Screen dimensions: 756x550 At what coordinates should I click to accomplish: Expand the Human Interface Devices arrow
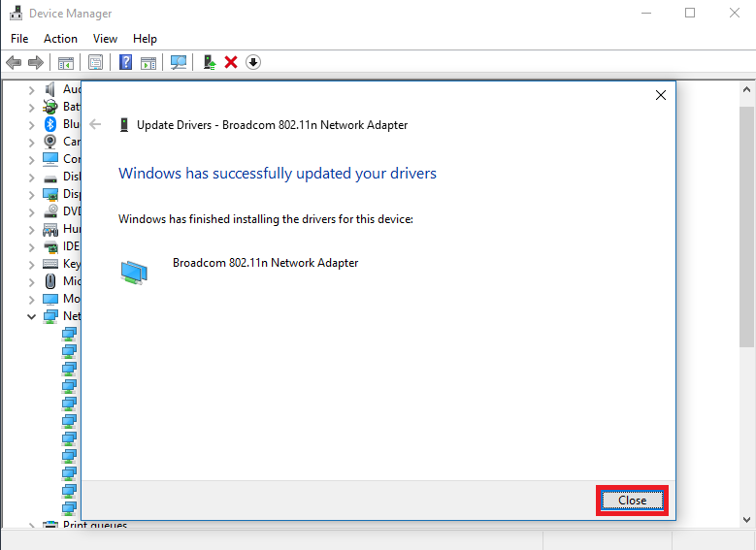(x=31, y=230)
